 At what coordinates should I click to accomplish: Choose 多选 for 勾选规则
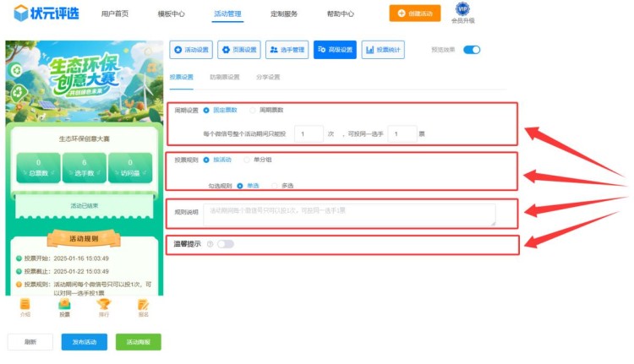pyautogui.click(x=276, y=185)
